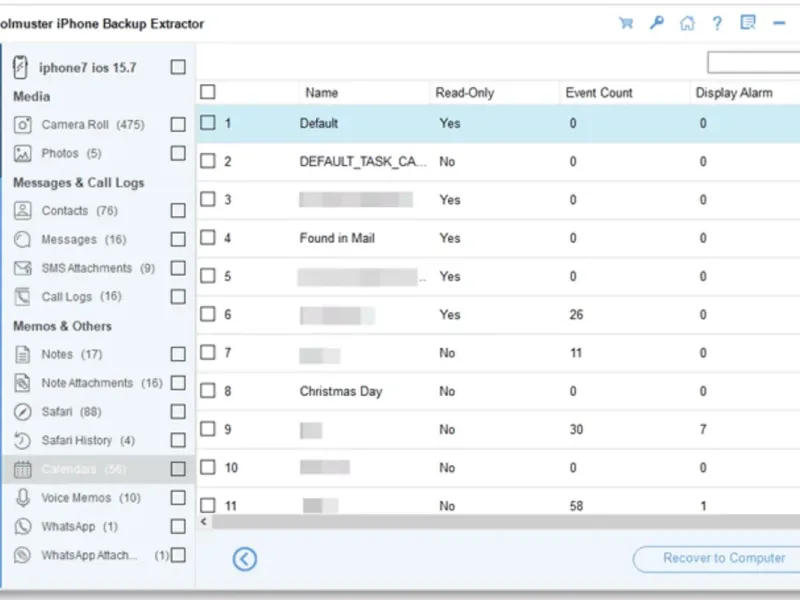800x600 pixels.
Task: Select the Calendars icon
Action: (x=22, y=469)
